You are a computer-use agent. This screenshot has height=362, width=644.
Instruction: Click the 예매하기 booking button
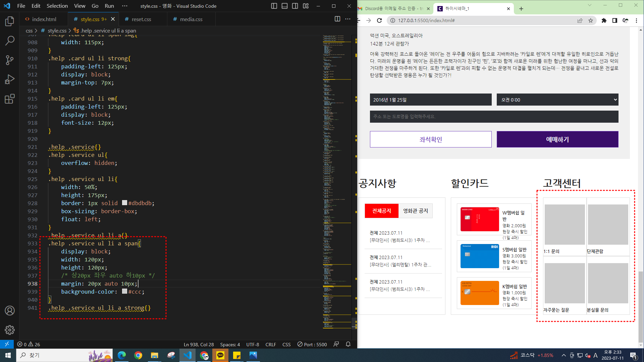pyautogui.click(x=557, y=139)
